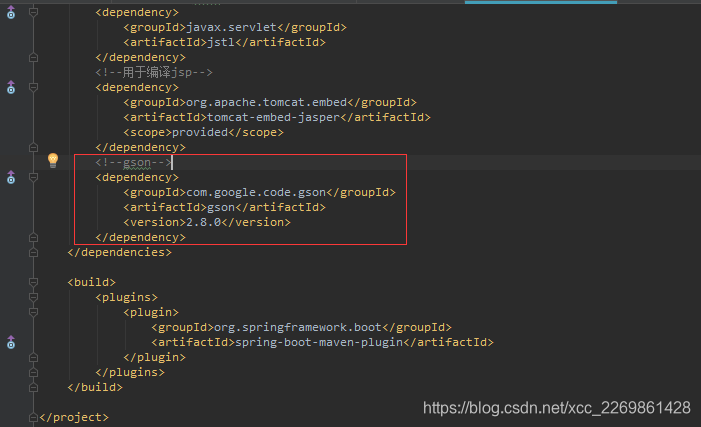The image size is (701, 427).
Task: Click the '<!--gson-->' comment line
Action: [x=134, y=162]
